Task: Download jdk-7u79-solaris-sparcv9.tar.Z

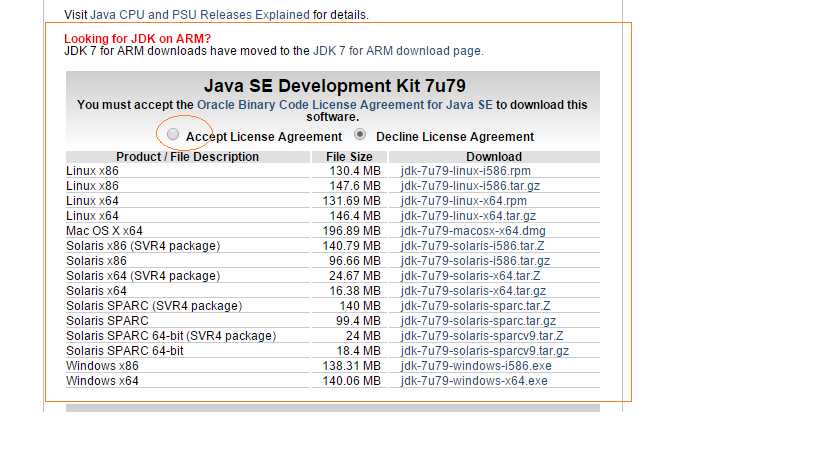Action: click(482, 336)
